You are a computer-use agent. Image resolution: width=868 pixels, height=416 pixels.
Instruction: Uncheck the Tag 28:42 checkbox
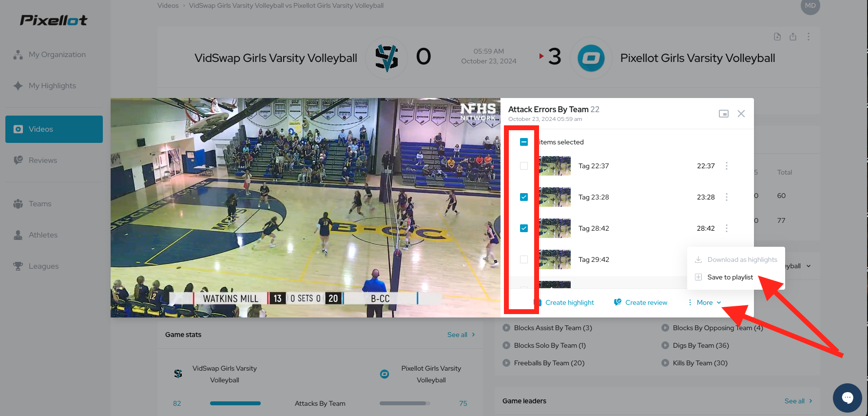coord(524,228)
